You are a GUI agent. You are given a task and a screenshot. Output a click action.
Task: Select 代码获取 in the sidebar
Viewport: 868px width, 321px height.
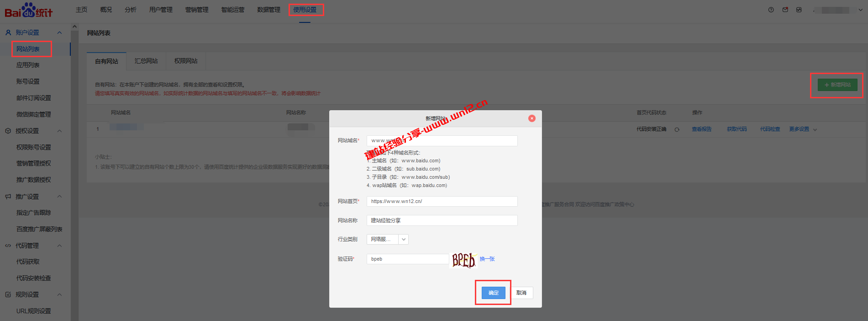[28, 262]
